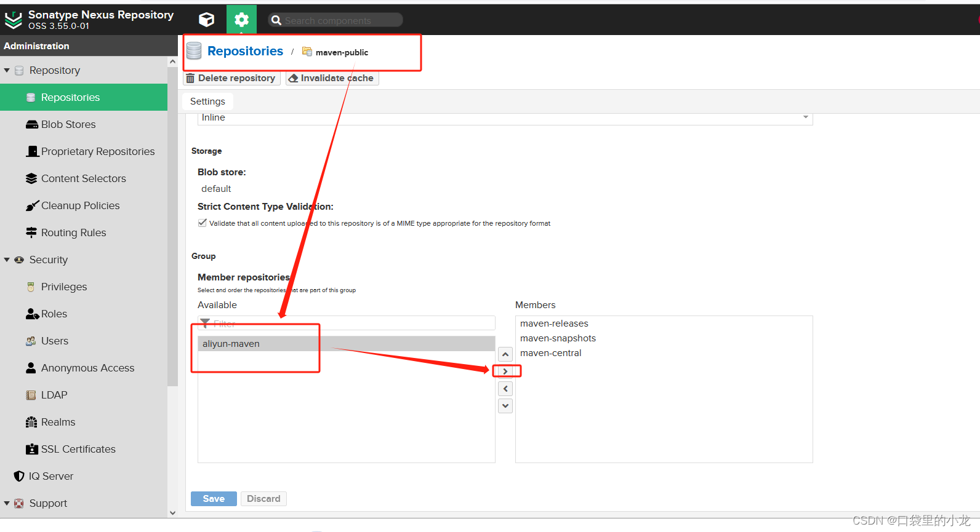Click the add to Members right arrow
This screenshot has width=980, height=532.
click(x=505, y=371)
